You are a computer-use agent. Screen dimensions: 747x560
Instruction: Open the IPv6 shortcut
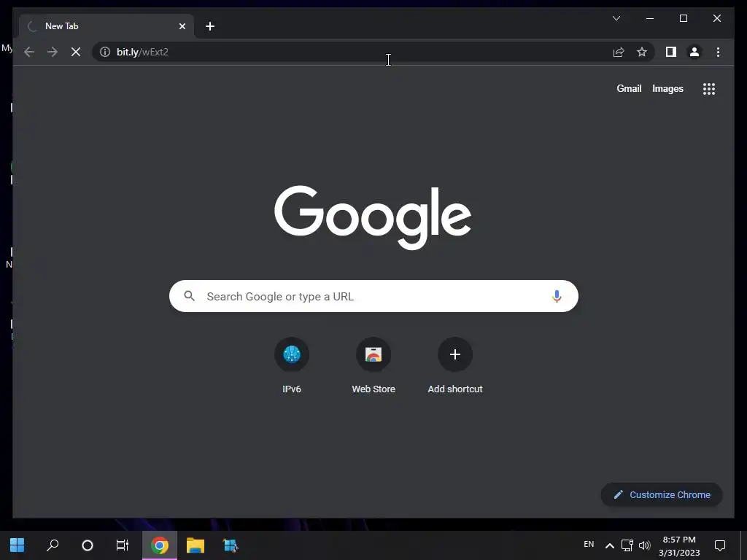[x=292, y=366]
